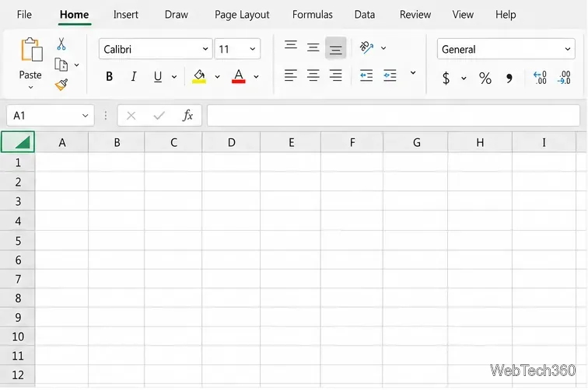Click inside the formula bar input
The height and width of the screenshot is (390, 588).
[394, 116]
